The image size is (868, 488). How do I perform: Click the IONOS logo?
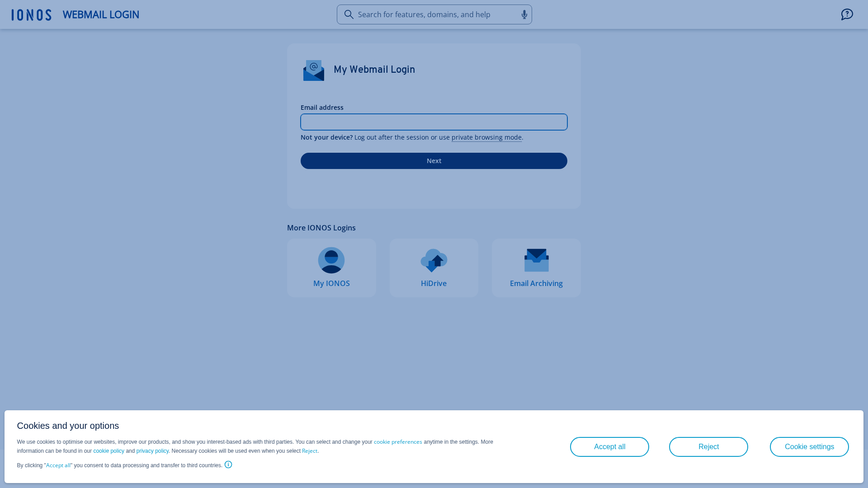click(31, 15)
